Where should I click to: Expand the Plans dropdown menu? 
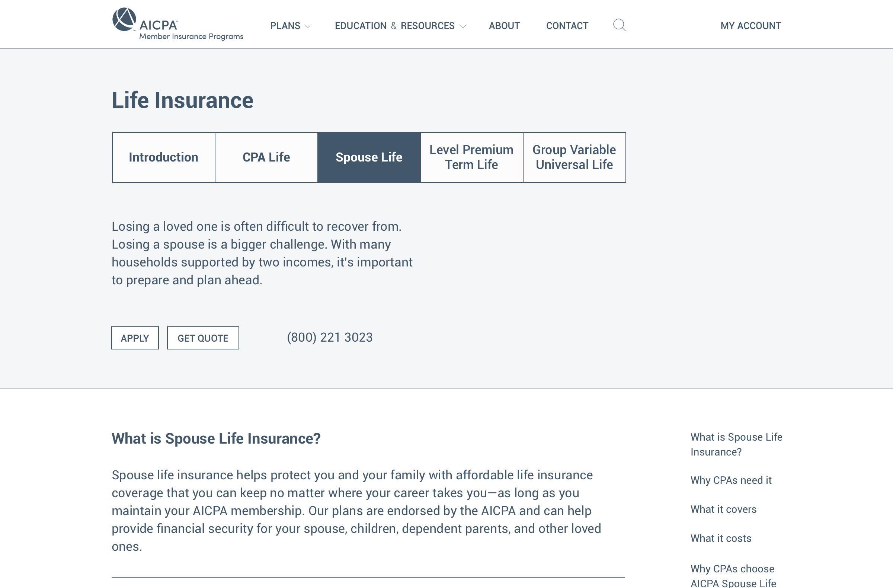(290, 26)
